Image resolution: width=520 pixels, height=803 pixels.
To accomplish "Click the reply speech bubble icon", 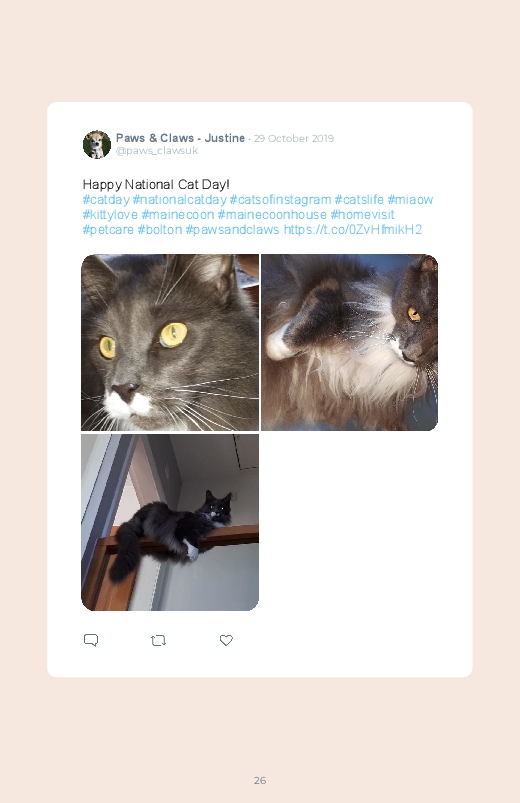I will (x=91, y=640).
